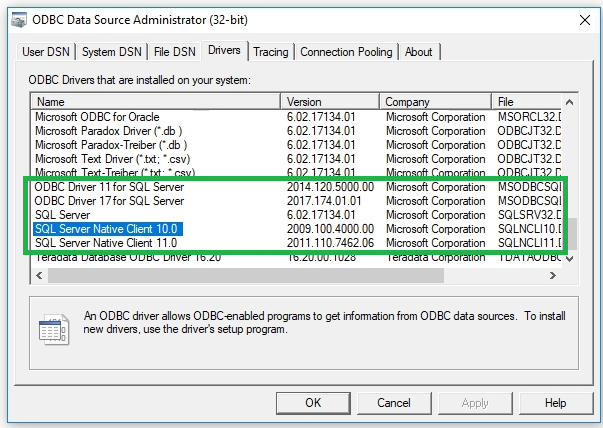Open the Connection Pooling tab
The width and height of the screenshot is (603, 428).
click(346, 52)
